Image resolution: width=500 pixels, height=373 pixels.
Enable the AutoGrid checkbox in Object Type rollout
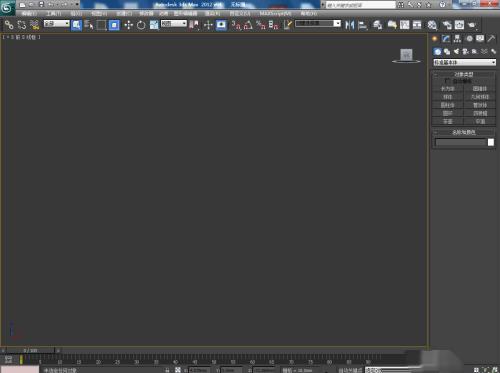click(x=447, y=81)
